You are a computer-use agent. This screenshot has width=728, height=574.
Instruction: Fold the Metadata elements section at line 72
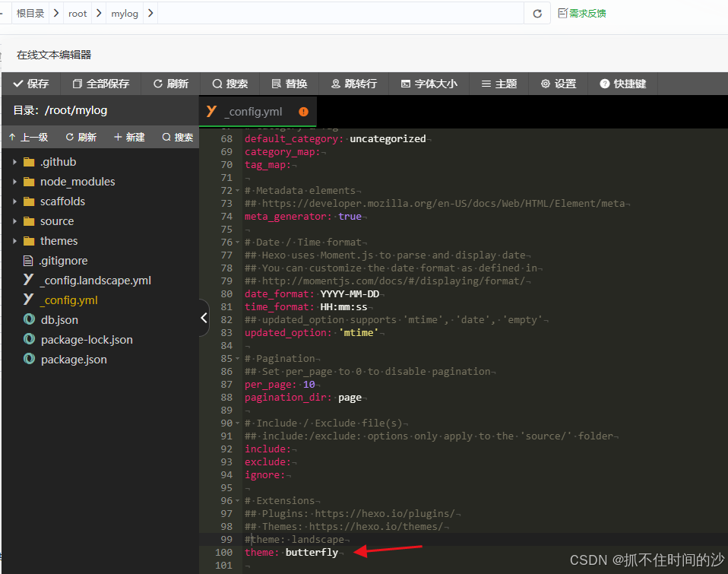click(x=238, y=191)
